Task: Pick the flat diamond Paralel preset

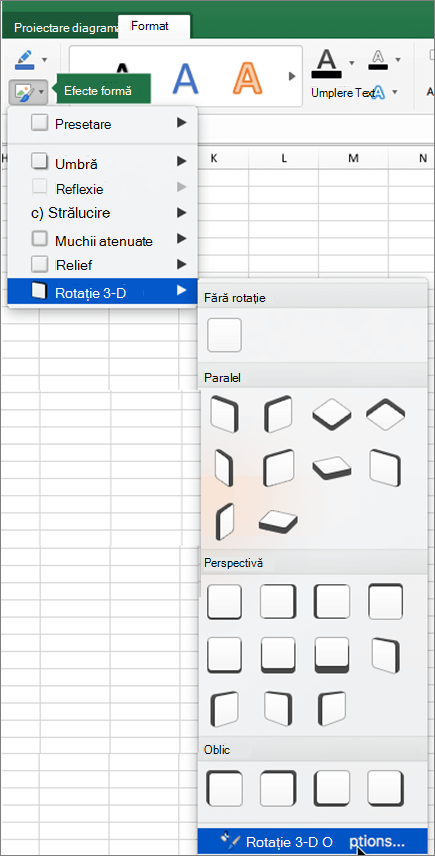Action: point(331,414)
